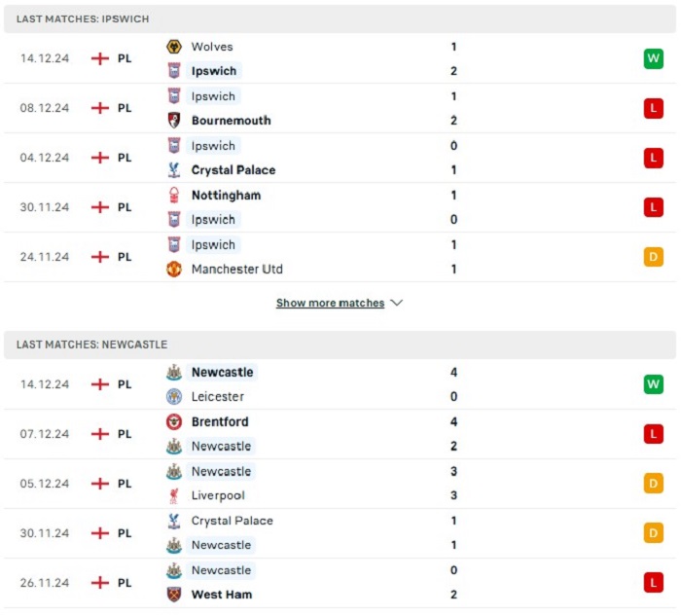The height and width of the screenshot is (616, 681).
Task: Expand Show more matches for Ipswich
Action: point(330,303)
